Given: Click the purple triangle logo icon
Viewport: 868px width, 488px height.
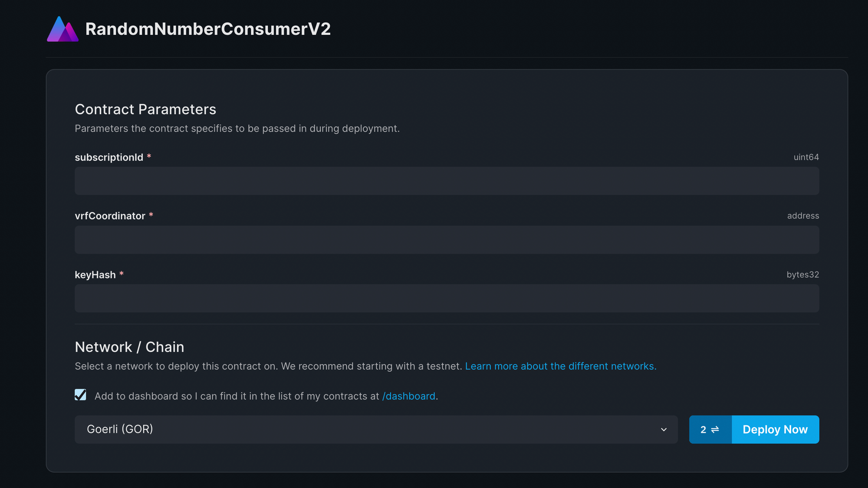Looking at the screenshot, I should pos(62,29).
